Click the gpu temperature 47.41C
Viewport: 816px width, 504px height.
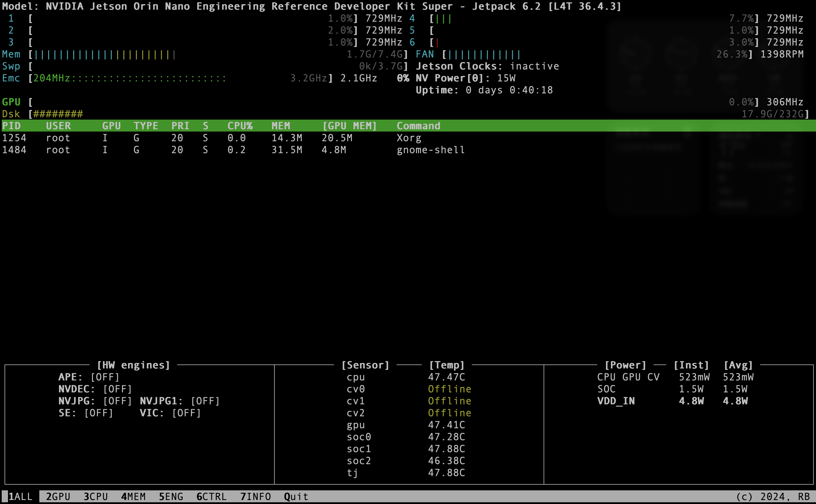click(446, 425)
